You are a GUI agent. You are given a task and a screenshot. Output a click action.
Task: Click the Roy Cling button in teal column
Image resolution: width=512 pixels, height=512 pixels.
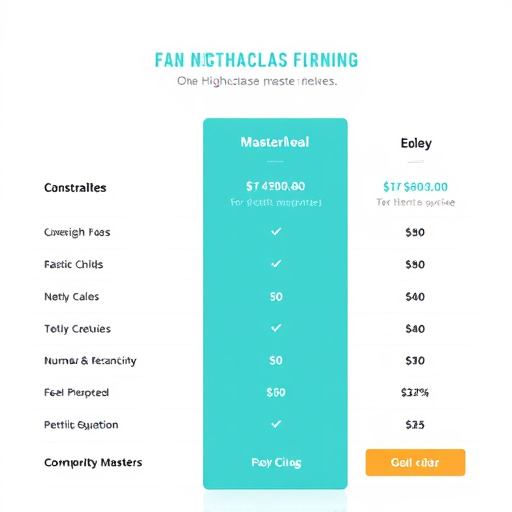pos(276,463)
